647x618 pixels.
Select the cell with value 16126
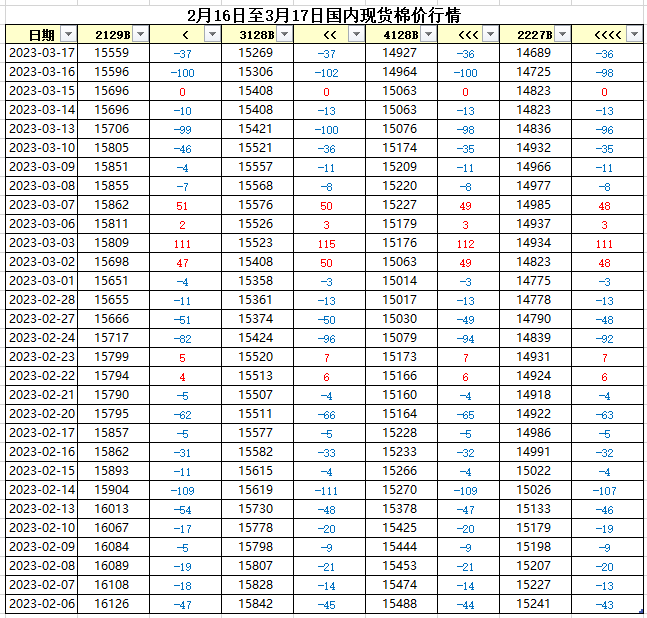[111, 605]
